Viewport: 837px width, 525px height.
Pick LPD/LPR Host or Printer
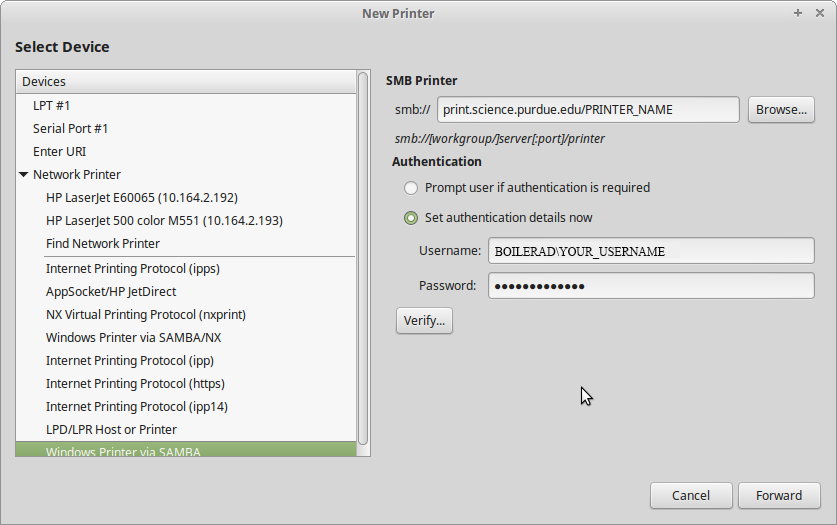[111, 429]
